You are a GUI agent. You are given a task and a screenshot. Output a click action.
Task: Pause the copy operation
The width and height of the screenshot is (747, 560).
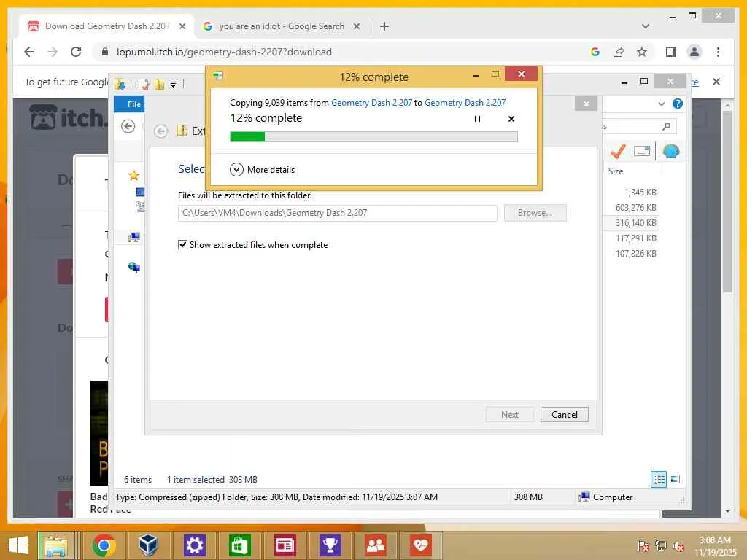(477, 119)
